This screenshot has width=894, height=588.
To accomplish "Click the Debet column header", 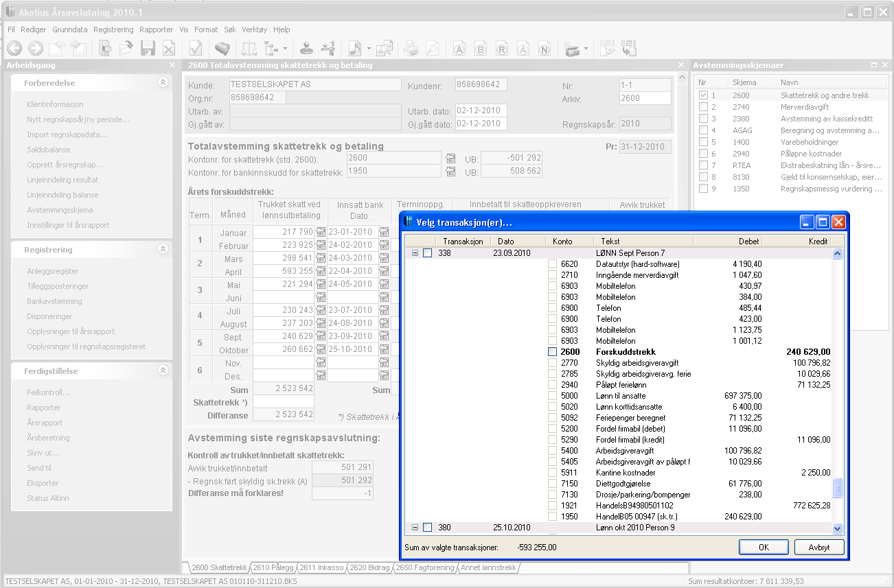I will pos(729,242).
